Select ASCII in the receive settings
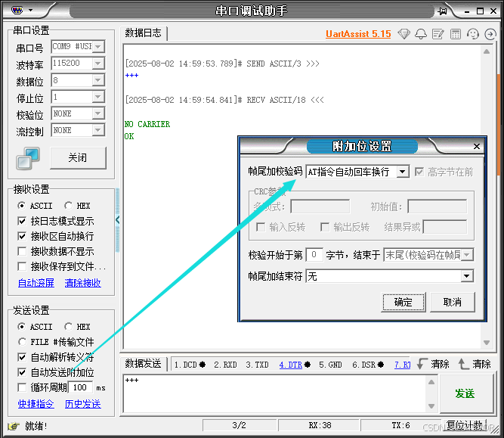The image size is (504, 438). [35, 206]
